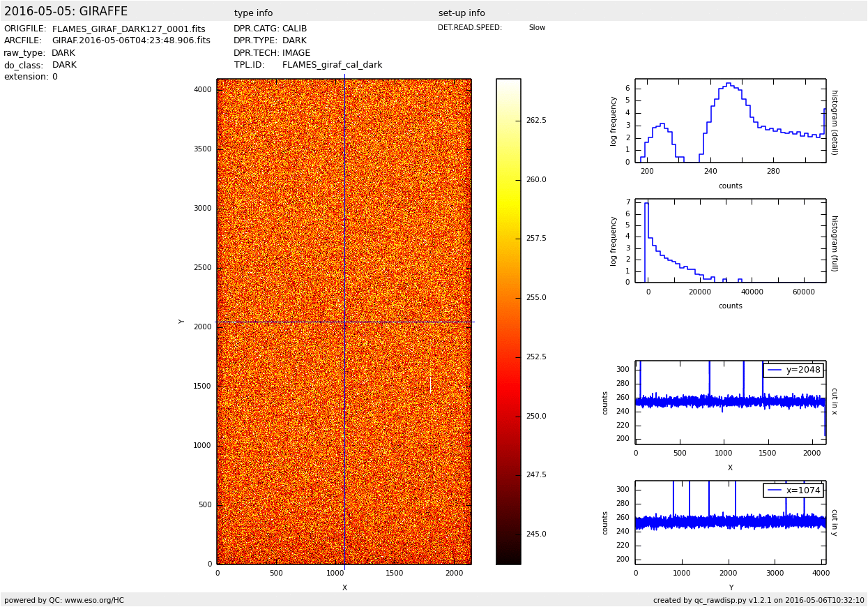The image size is (868, 607).
Task: Click the 'type info' column heading
Action: [253, 13]
